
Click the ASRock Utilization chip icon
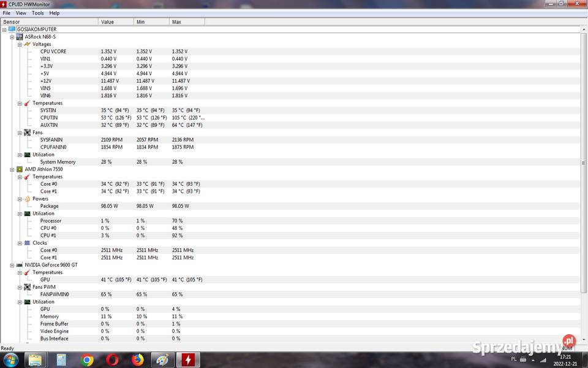click(27, 155)
